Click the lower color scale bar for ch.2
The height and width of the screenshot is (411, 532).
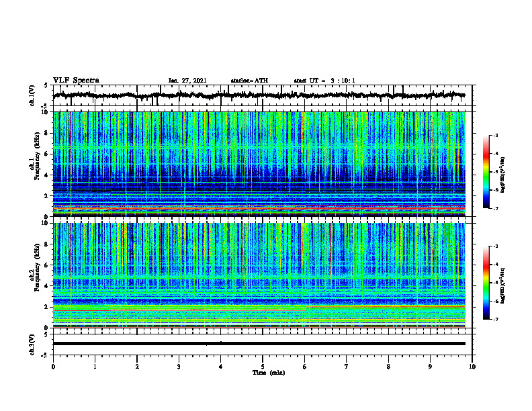[x=486, y=283]
